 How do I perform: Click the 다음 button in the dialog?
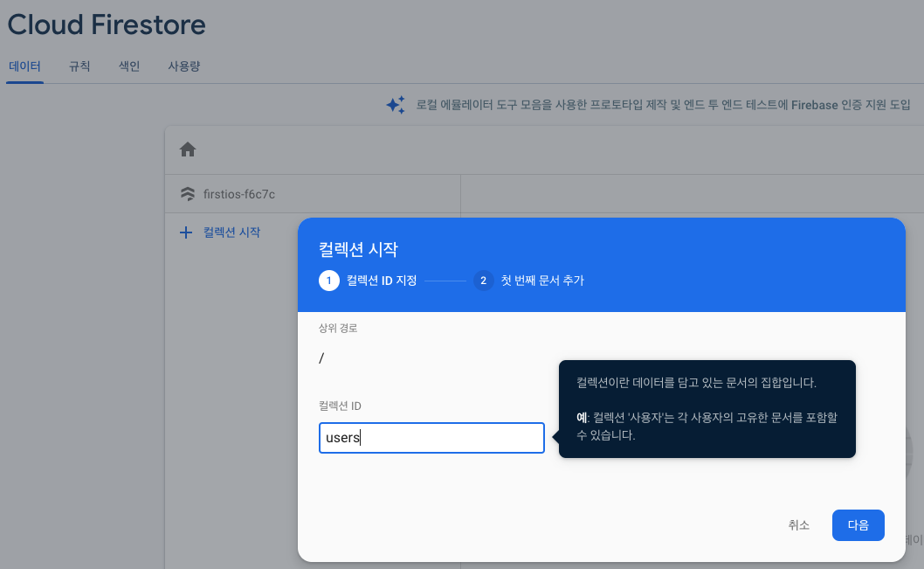click(858, 524)
